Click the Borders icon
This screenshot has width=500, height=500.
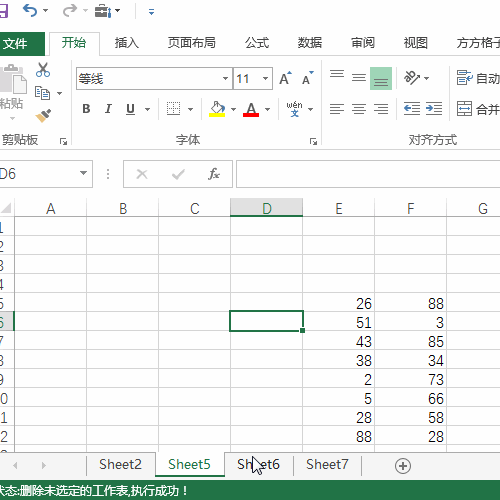[173, 109]
